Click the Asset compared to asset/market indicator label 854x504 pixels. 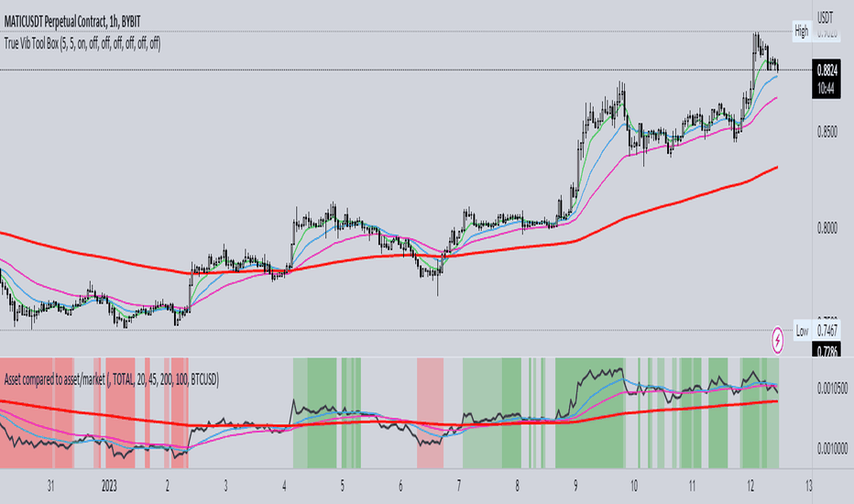[x=112, y=379]
